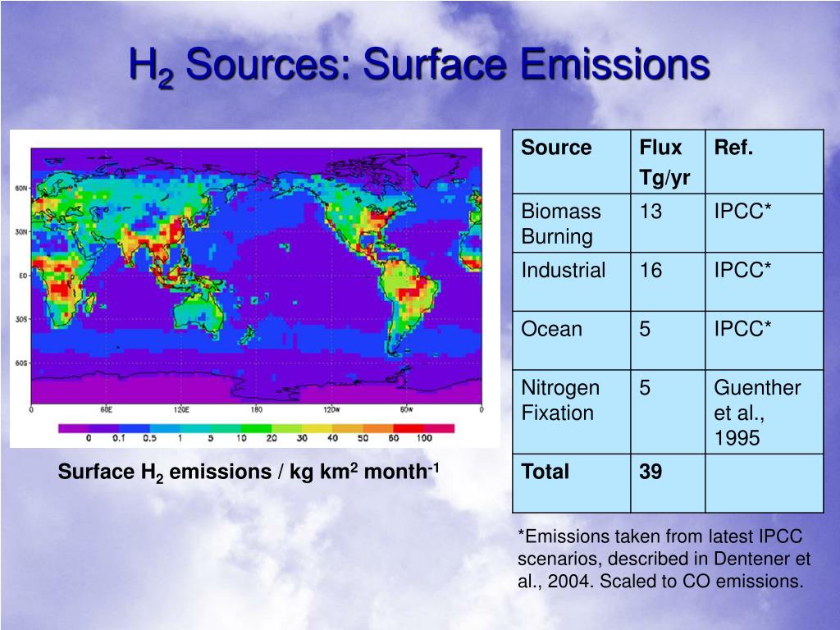Click the 'Ocean' table cell
This screenshot has height=630, width=840.
click(572, 340)
